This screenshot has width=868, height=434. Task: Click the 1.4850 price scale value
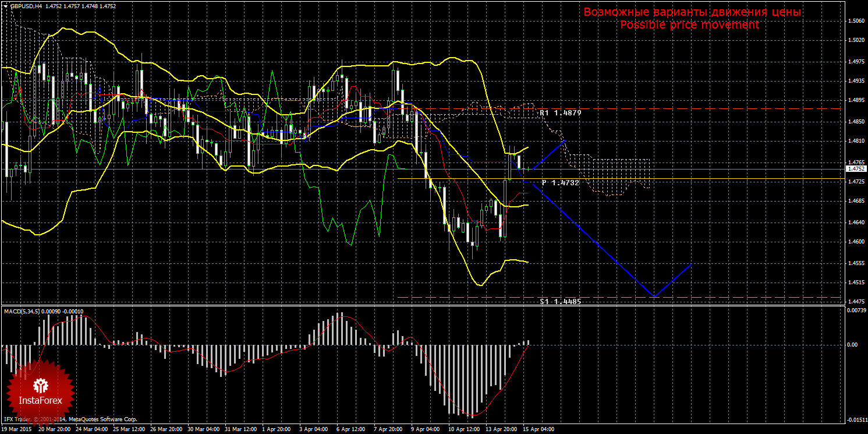(856, 121)
